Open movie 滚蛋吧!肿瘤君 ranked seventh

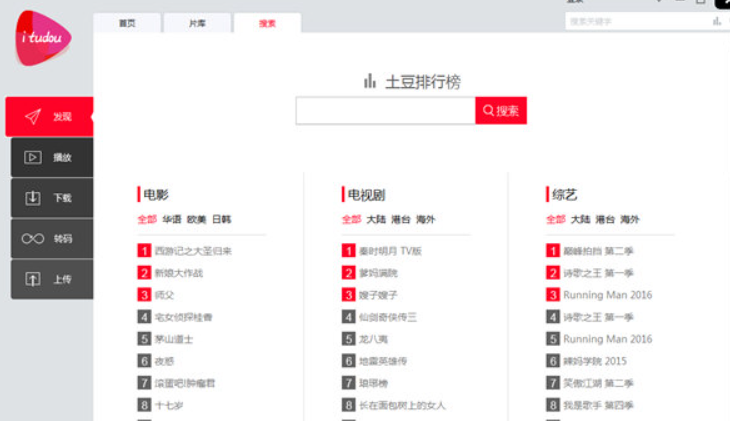[x=185, y=383]
